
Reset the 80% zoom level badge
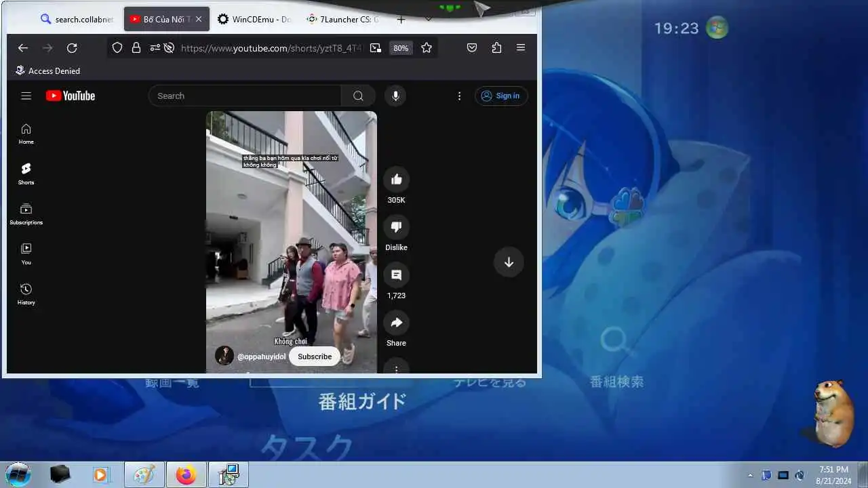coord(401,48)
